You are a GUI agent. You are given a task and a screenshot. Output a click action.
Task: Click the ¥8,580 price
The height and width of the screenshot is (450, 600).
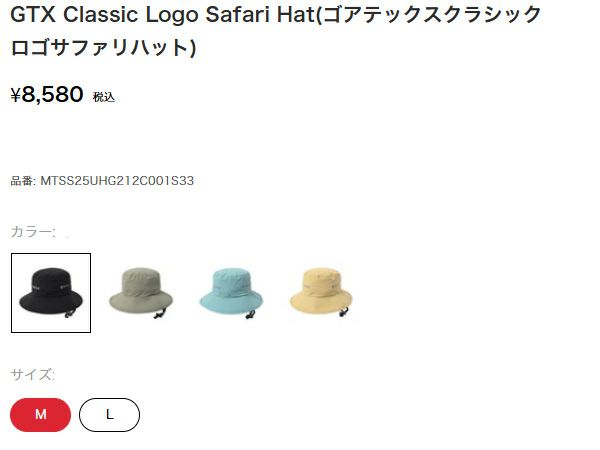click(x=47, y=94)
